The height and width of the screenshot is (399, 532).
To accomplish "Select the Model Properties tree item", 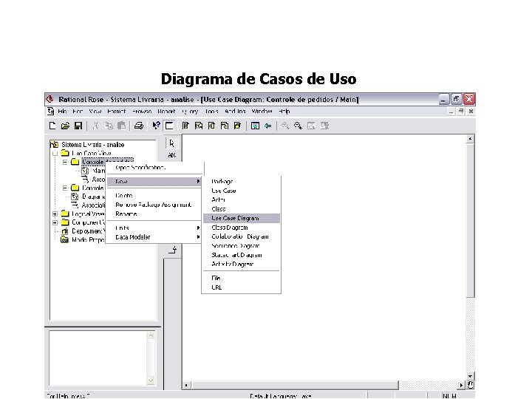I will (87, 240).
